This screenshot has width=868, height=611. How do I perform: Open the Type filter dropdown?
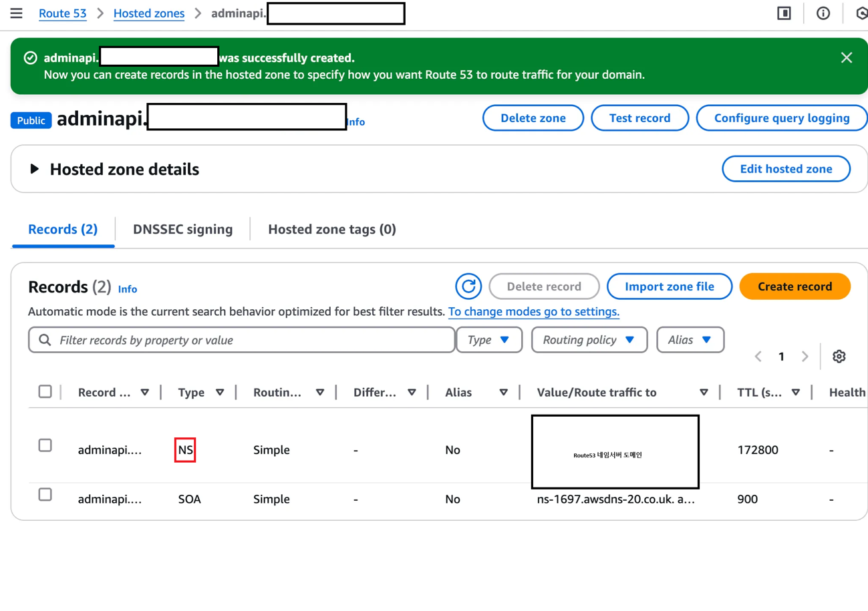(x=489, y=340)
